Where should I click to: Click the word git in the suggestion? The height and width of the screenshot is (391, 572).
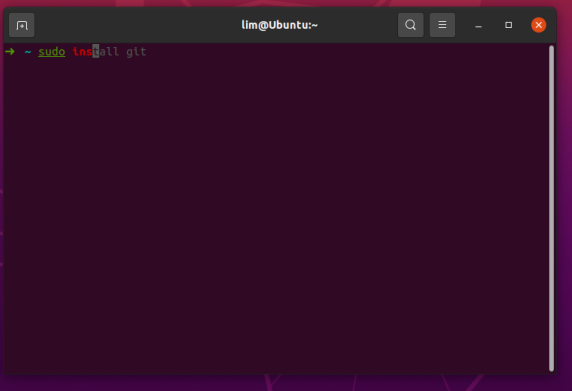click(x=136, y=52)
